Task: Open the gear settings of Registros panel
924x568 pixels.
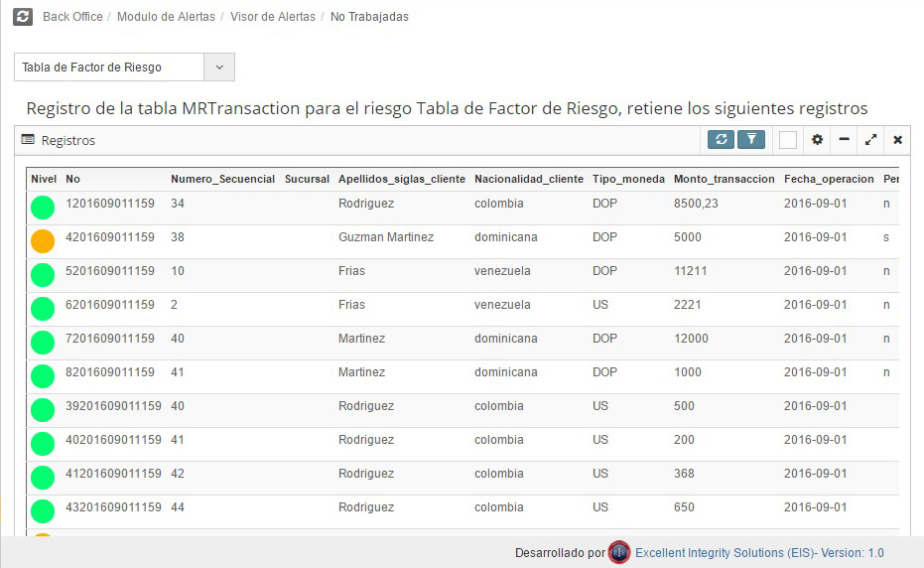Action: pyautogui.click(x=817, y=140)
